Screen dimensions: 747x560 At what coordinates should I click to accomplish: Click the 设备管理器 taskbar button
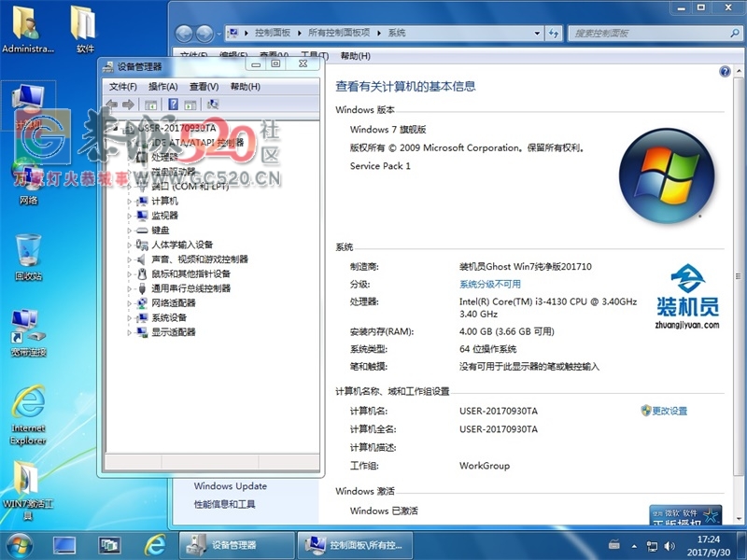pos(237,545)
